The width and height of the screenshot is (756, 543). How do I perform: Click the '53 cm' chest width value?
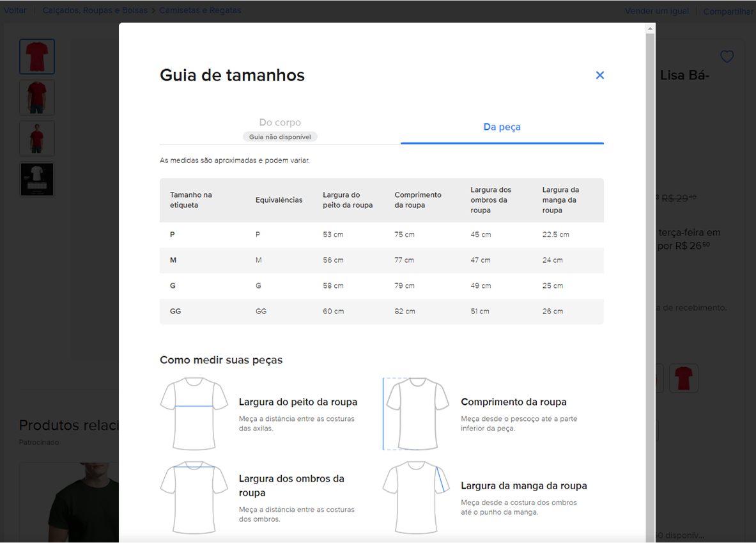point(333,235)
